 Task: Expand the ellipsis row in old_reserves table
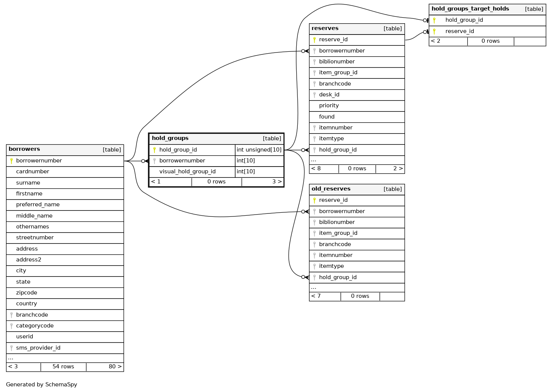pyautogui.click(x=313, y=287)
